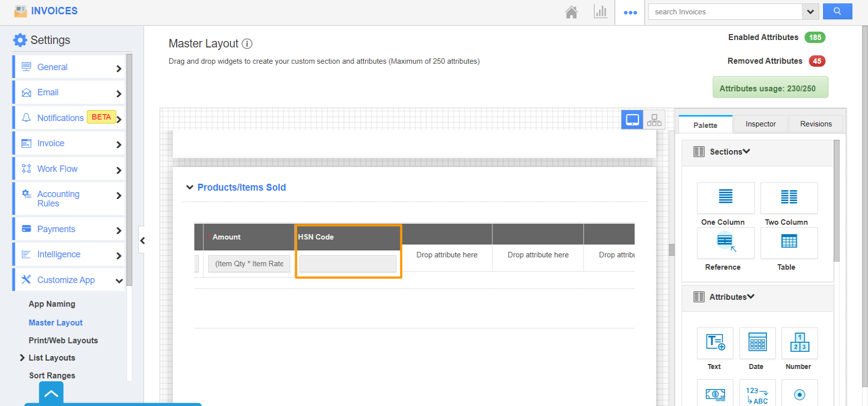Click the home icon in top bar

pyautogui.click(x=571, y=12)
